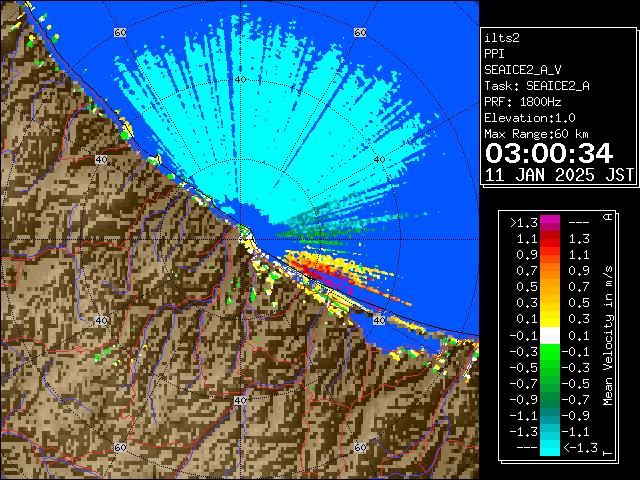The height and width of the screenshot is (480, 640).
Task: Click the "60" ring label southwest over land
Action: click(x=120, y=447)
